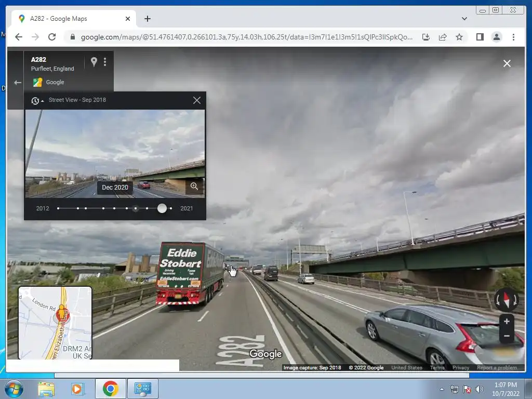
Task: Open Chrome side panel
Action: pos(480,37)
